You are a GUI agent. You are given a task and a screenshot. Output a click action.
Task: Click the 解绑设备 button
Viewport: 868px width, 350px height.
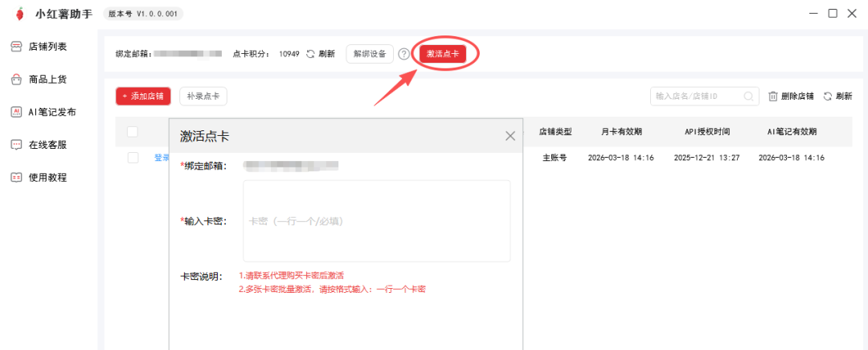(x=370, y=54)
